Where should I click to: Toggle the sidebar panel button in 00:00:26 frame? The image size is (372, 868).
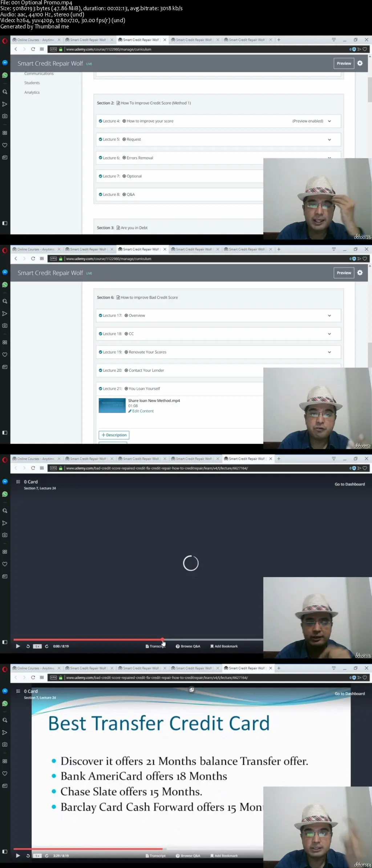pos(5,223)
